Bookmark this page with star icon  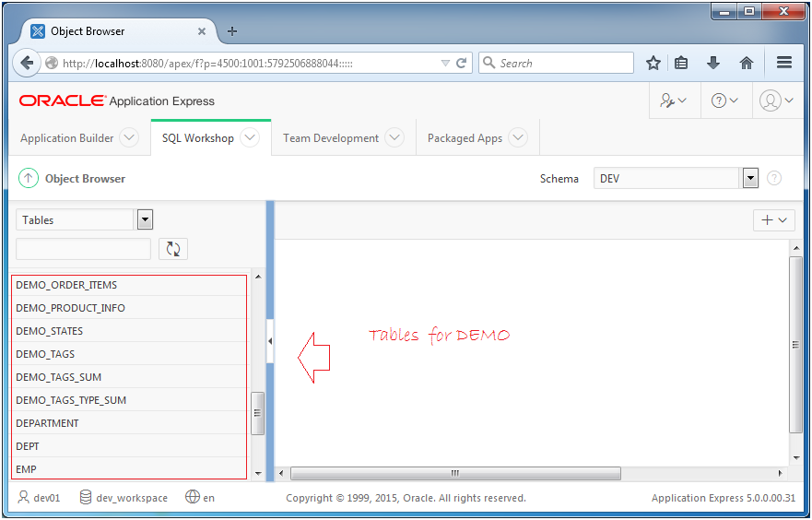(653, 64)
